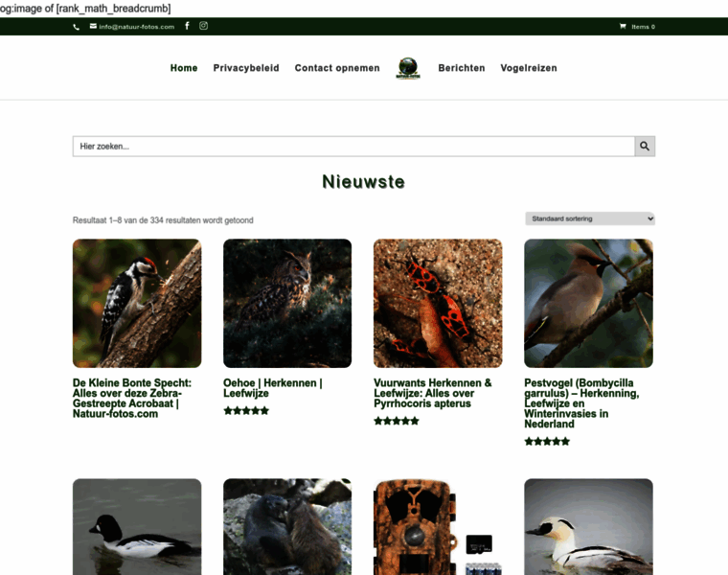The image size is (728, 575).
Task: Open the white smew duck photo
Action: pos(588,527)
